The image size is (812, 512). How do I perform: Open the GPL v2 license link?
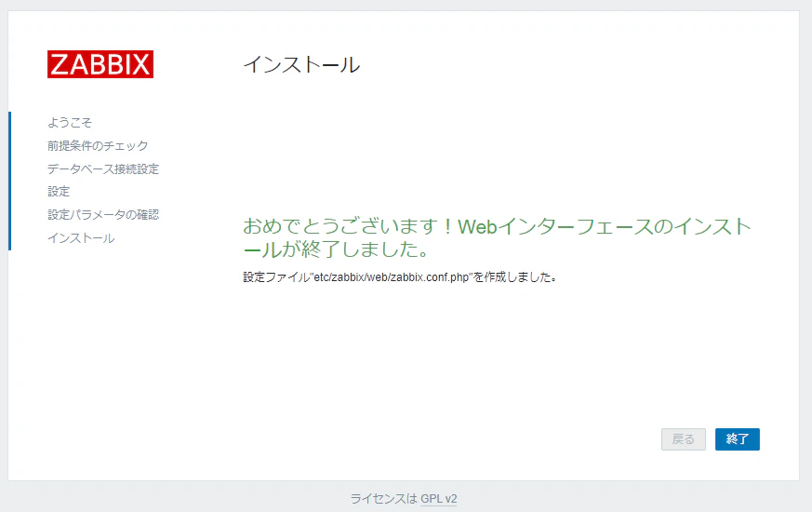click(x=439, y=499)
